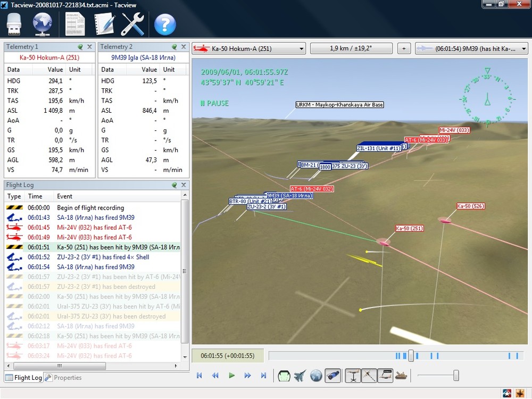Image resolution: width=532 pixels, height=399 pixels.
Task: Click the red-blue star status bar icon
Action: pyautogui.click(x=508, y=393)
